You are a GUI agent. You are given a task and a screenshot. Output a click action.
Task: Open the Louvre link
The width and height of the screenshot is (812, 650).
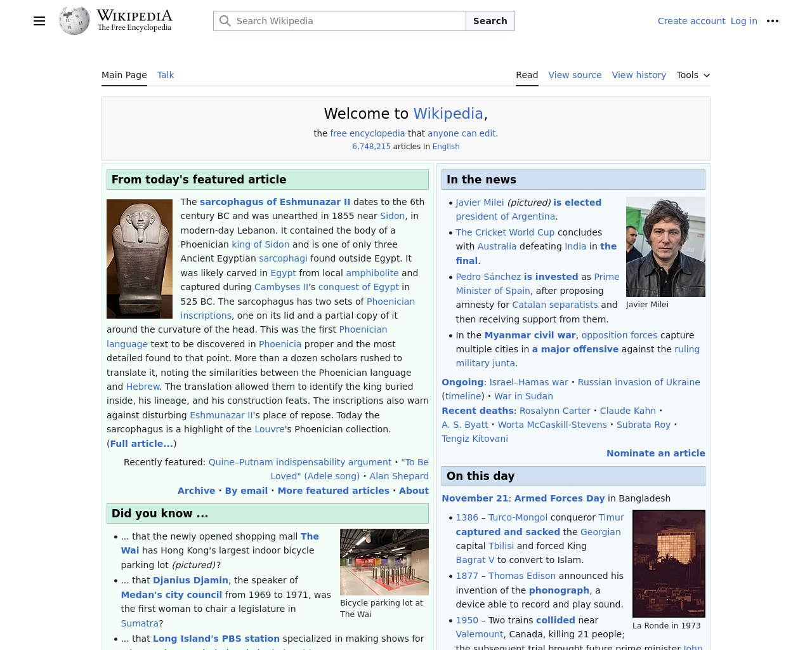pos(270,429)
